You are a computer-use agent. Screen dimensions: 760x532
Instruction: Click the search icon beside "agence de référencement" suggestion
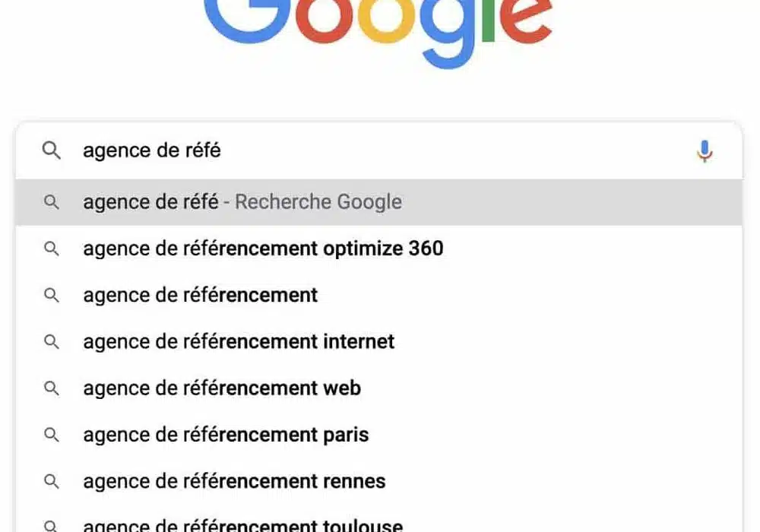pos(52,295)
